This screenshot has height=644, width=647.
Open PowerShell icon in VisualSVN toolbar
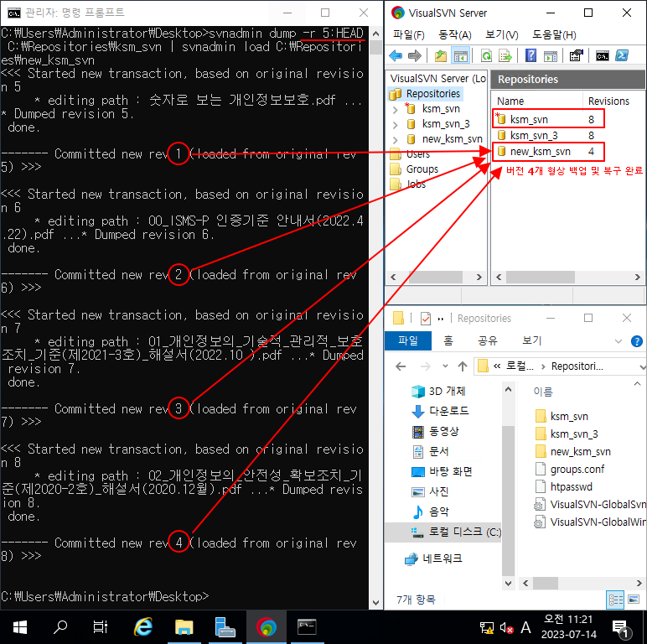pyautogui.click(x=621, y=55)
